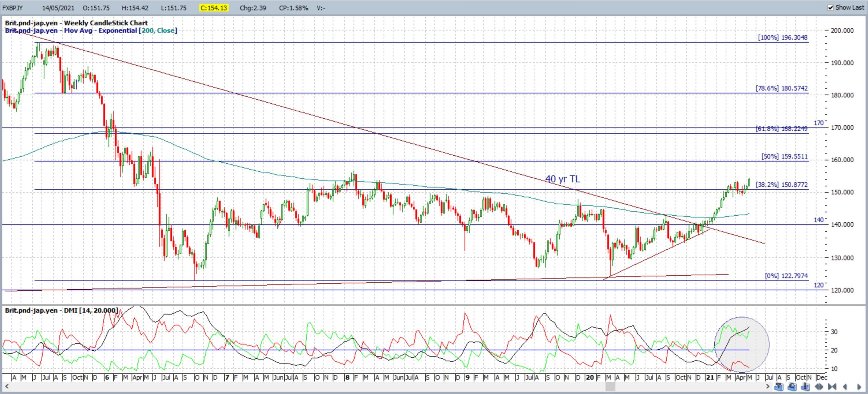Click the 140 horizontal line label
868x394 pixels.
tap(819, 220)
